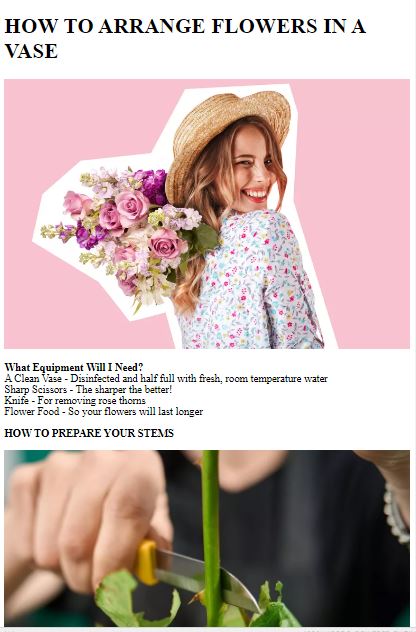Click the 'What Equipment Will I Need?' subheading

click(74, 367)
